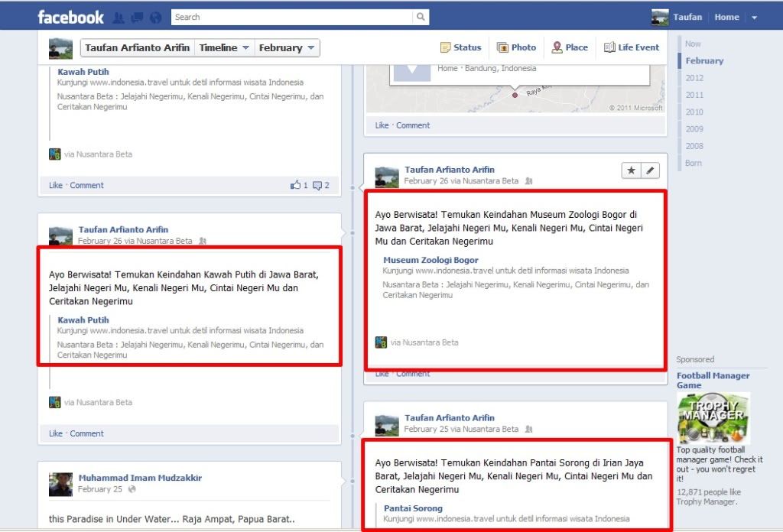Go to the Home link
This screenshot has height=532, width=783.
726,17
